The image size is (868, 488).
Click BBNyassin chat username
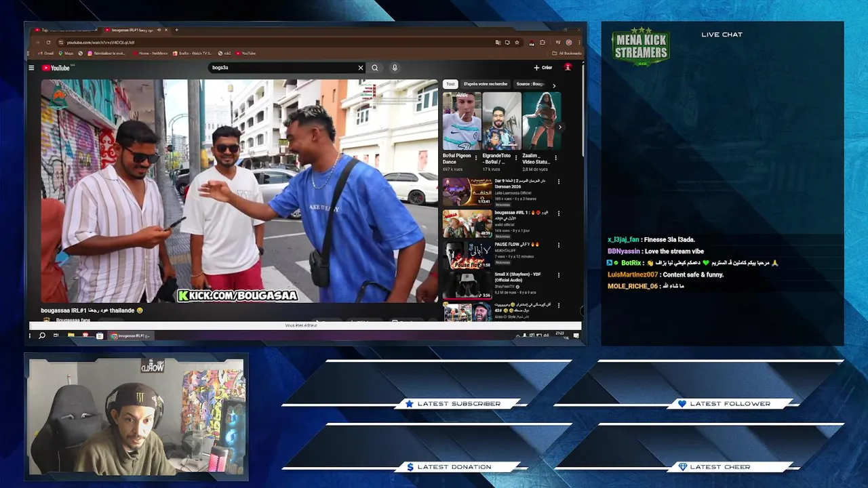tap(623, 251)
